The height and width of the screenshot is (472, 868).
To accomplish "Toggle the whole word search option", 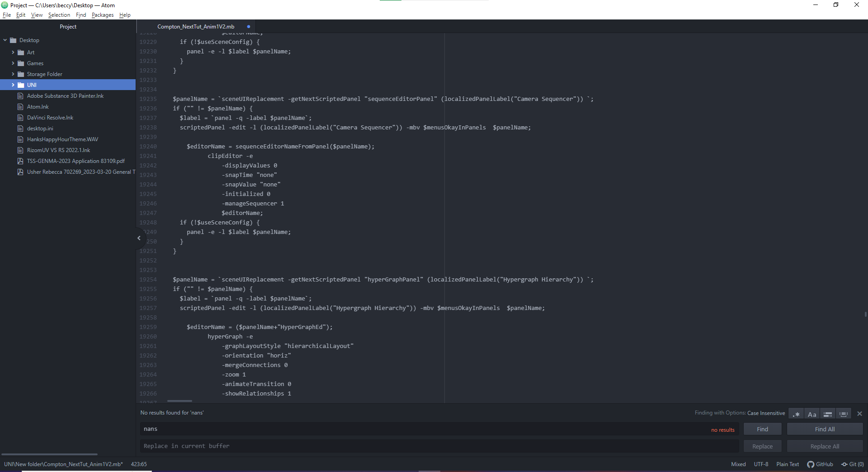I will click(843, 414).
